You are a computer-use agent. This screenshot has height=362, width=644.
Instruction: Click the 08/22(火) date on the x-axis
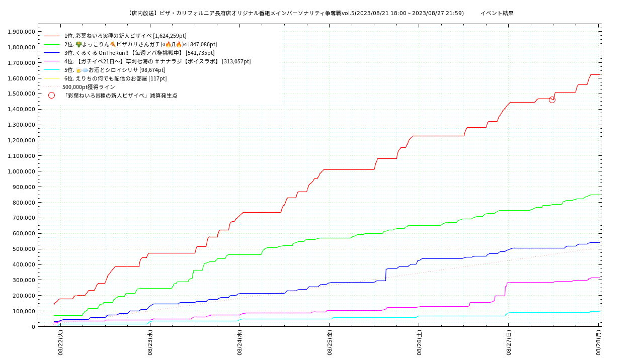point(60,343)
